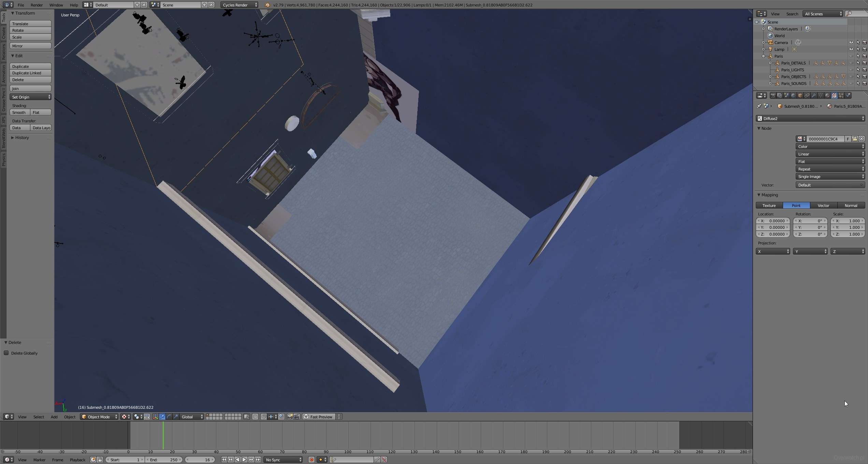Enable Delete Globally checkbox

tap(6, 353)
